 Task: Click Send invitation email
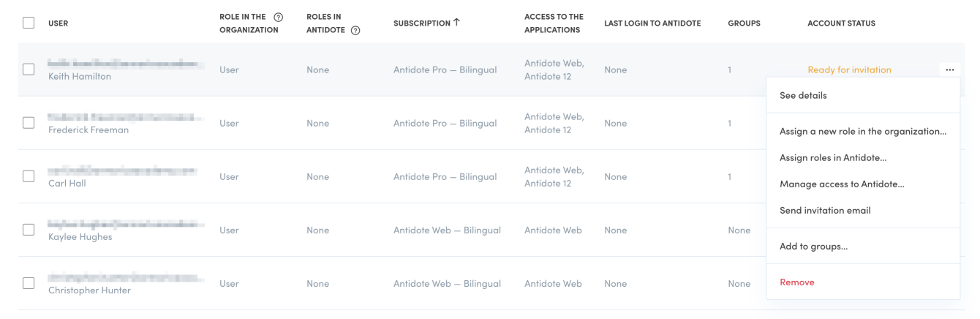825,210
